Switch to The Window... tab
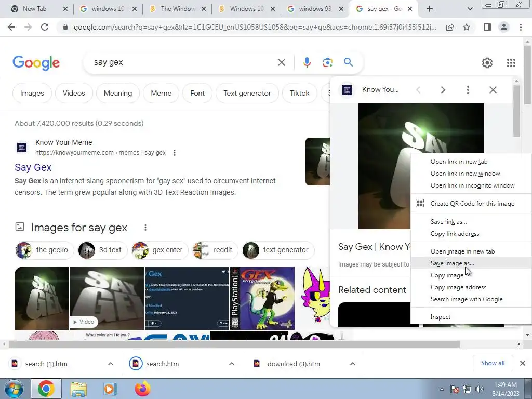This screenshot has width=532, height=399. click(178, 9)
